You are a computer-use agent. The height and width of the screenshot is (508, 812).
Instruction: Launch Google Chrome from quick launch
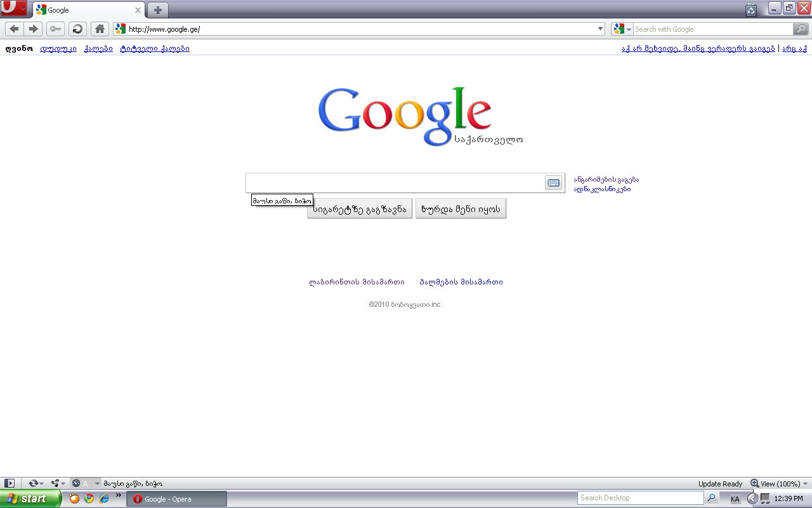(89, 498)
